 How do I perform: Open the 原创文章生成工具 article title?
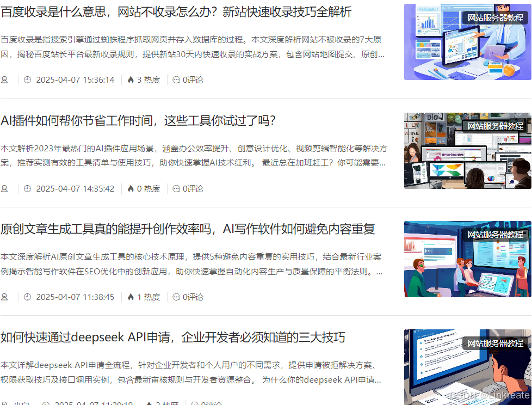click(188, 229)
